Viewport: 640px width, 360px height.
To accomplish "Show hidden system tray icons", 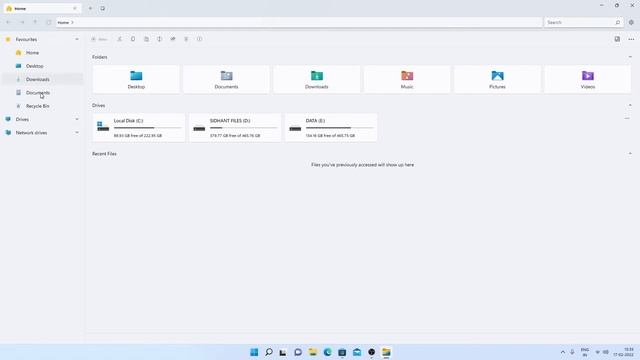I will coord(562,352).
